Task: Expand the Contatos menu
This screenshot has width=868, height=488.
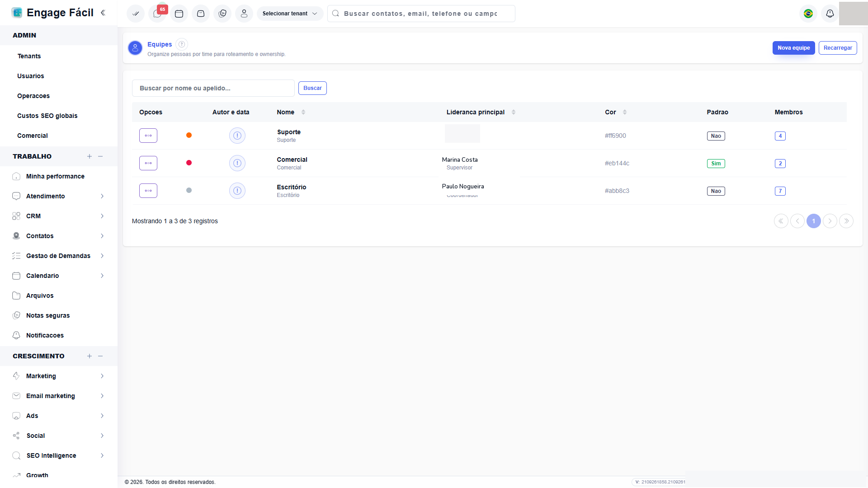Action: 59,236
